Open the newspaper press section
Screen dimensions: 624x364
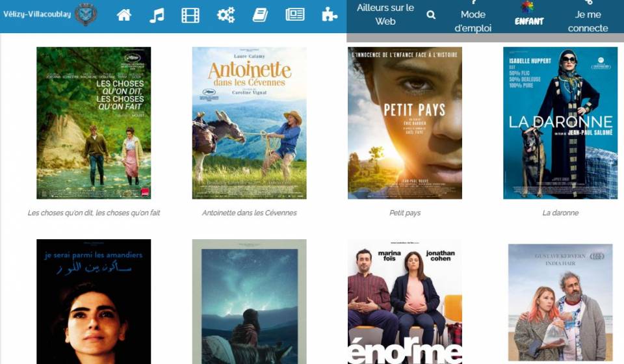point(295,15)
